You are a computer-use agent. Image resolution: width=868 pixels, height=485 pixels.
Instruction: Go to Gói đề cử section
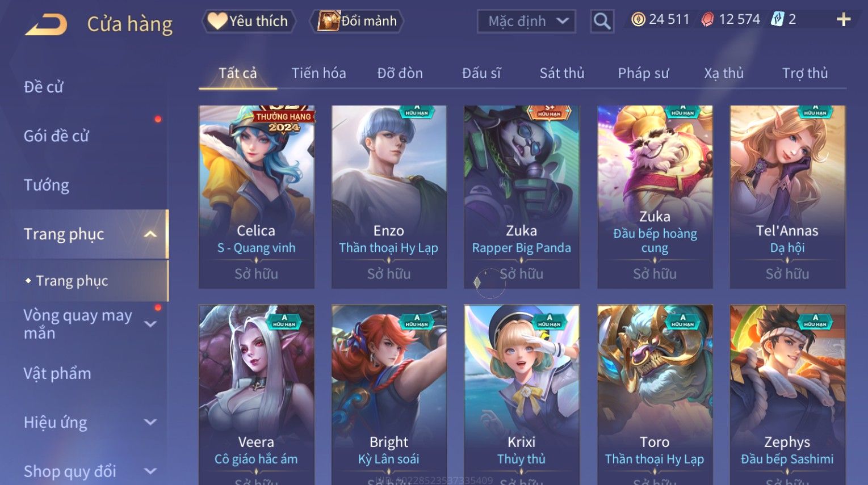56,136
